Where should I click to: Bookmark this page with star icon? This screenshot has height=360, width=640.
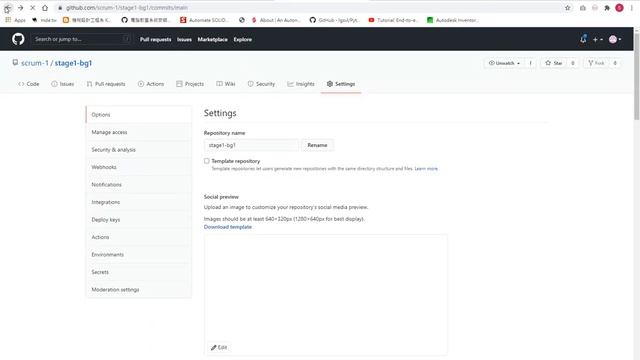pos(567,8)
